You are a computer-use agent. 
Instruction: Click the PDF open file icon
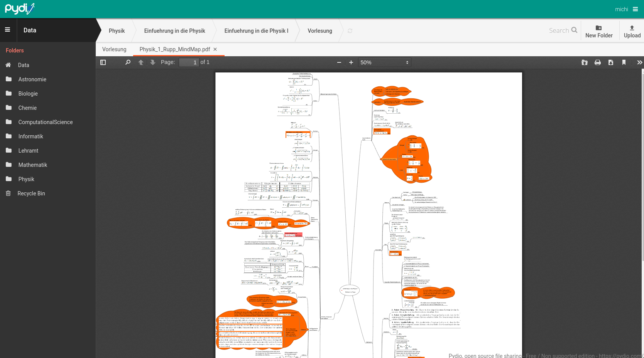point(585,62)
